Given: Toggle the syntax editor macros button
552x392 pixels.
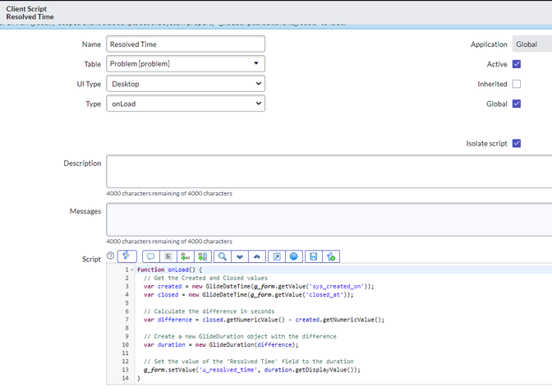Looking at the screenshot, I should point(126,256).
